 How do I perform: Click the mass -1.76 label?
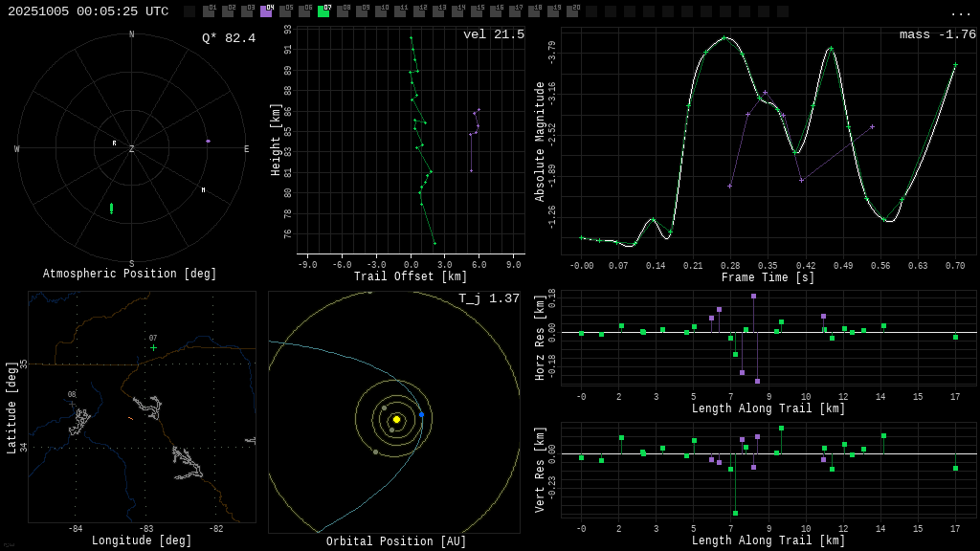tap(937, 34)
